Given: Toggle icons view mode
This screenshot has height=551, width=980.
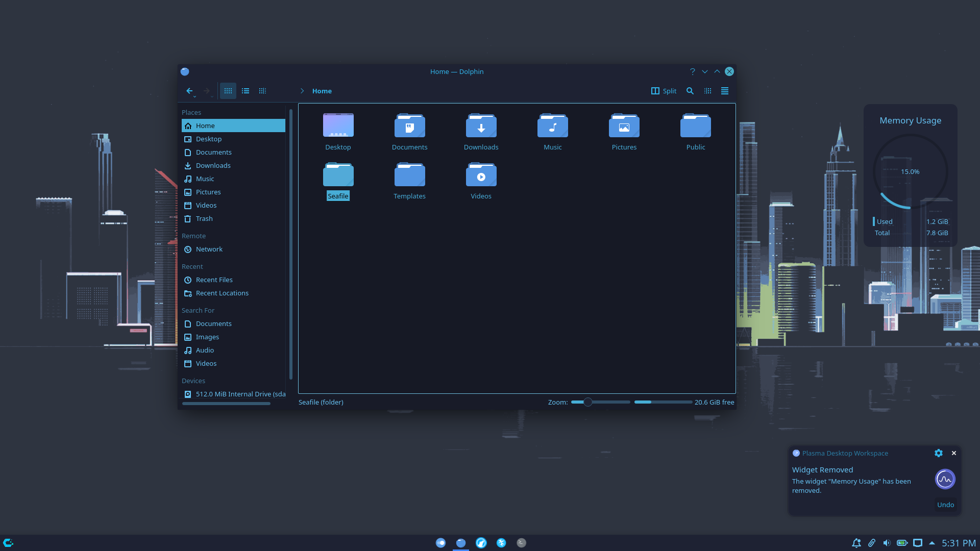Looking at the screenshot, I should pyautogui.click(x=228, y=91).
